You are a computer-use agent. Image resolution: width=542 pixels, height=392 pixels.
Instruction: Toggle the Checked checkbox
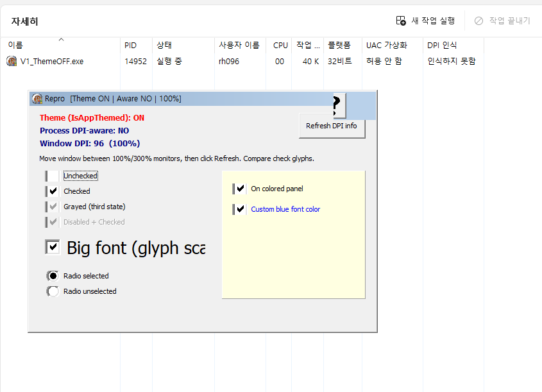[x=52, y=191]
